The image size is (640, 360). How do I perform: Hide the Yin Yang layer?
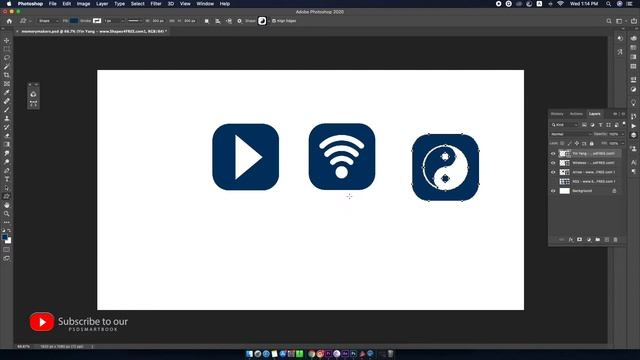(x=553, y=153)
